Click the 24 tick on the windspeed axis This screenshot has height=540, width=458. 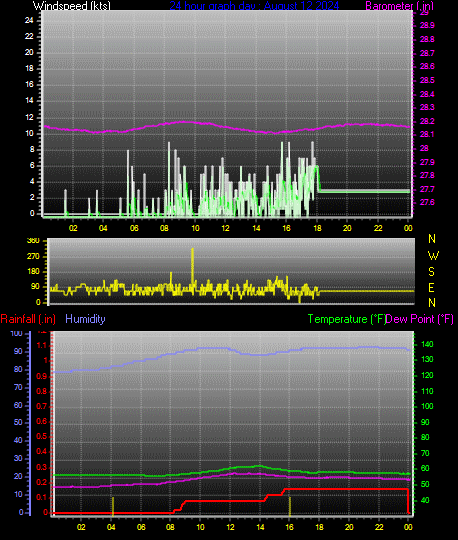click(x=29, y=20)
